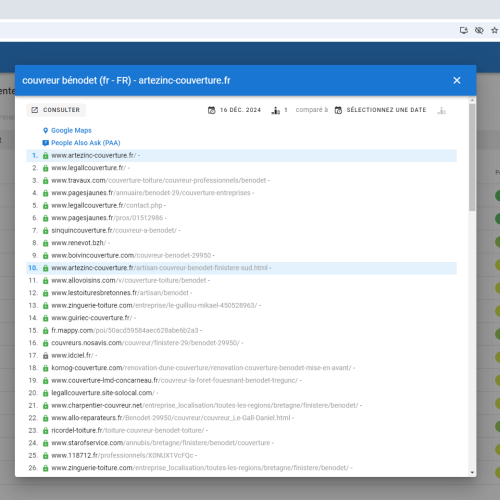Click scrollbar up arrow in dialog
500x500 pixels.
pyautogui.click(x=472, y=100)
